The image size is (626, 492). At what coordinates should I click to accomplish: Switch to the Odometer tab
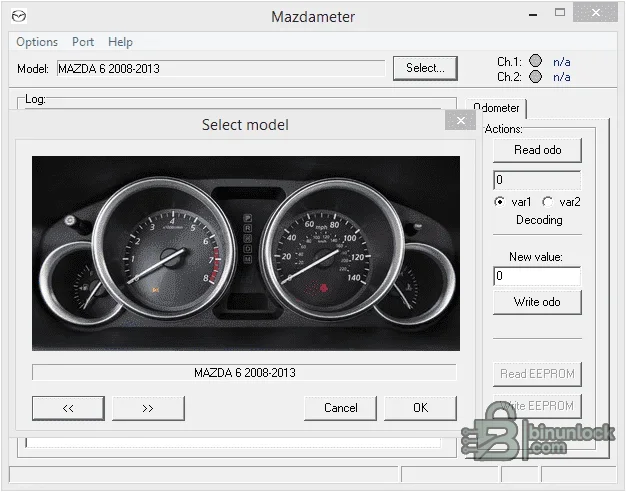[496, 108]
